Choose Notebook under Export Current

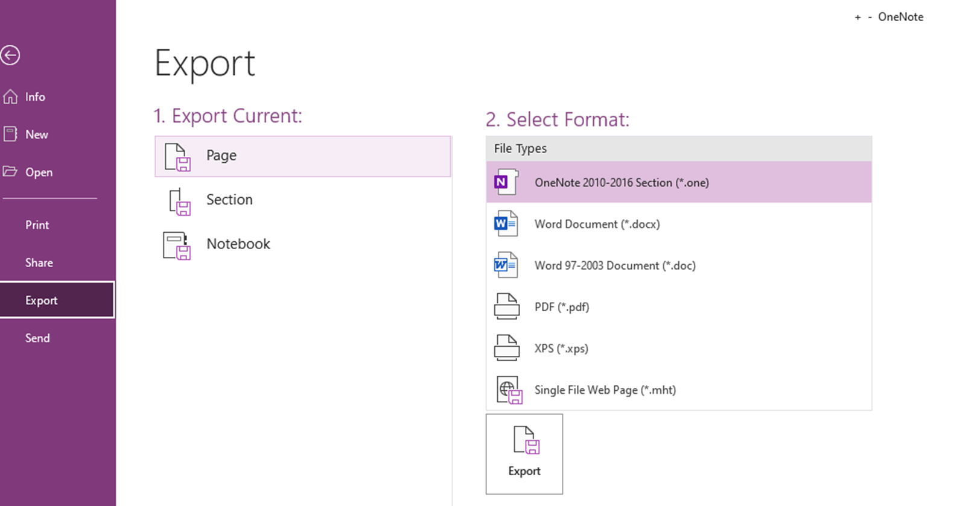point(238,244)
